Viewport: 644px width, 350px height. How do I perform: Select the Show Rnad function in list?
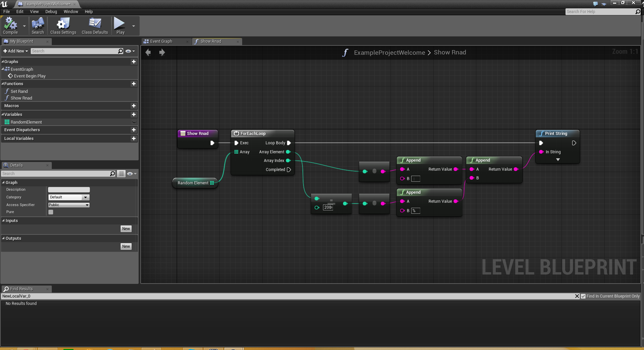21,98
